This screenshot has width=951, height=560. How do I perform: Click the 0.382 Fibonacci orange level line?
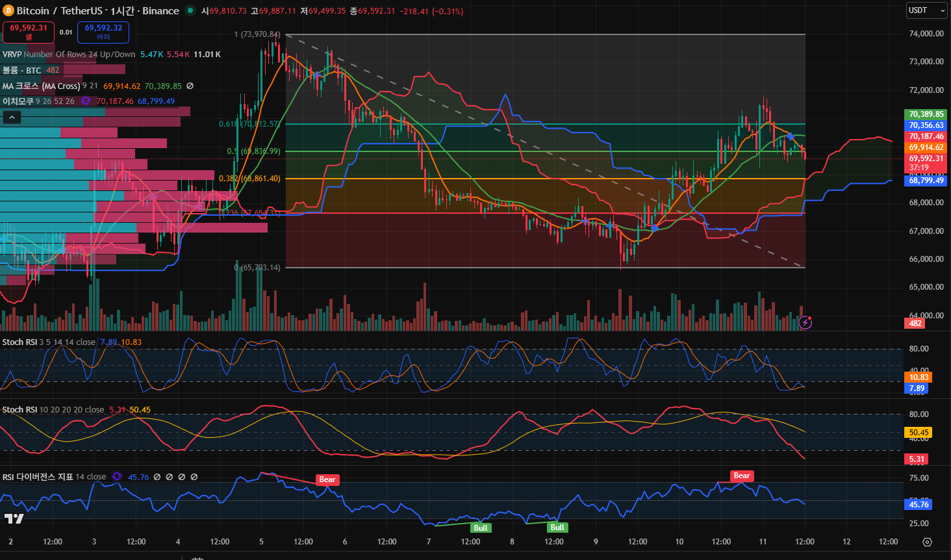520,179
